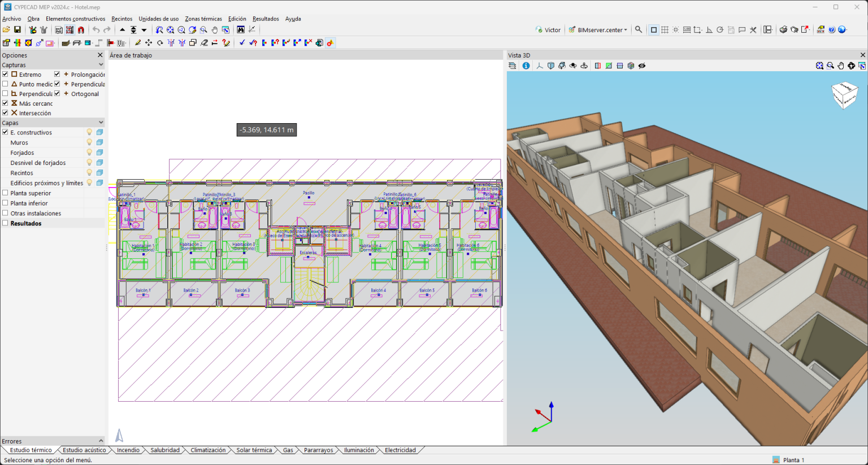Collapse the Capas section

tap(101, 123)
